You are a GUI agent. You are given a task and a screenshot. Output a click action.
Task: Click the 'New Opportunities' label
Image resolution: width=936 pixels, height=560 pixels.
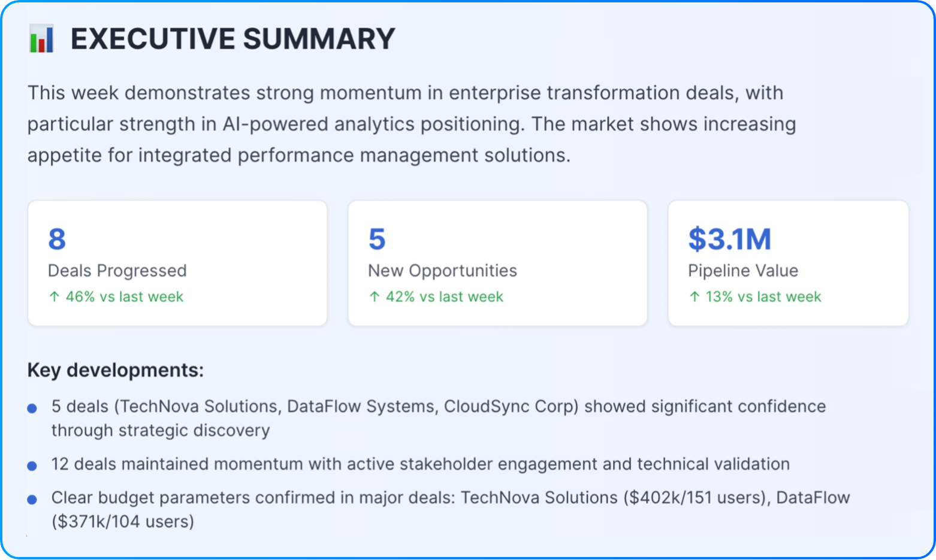[x=442, y=271]
